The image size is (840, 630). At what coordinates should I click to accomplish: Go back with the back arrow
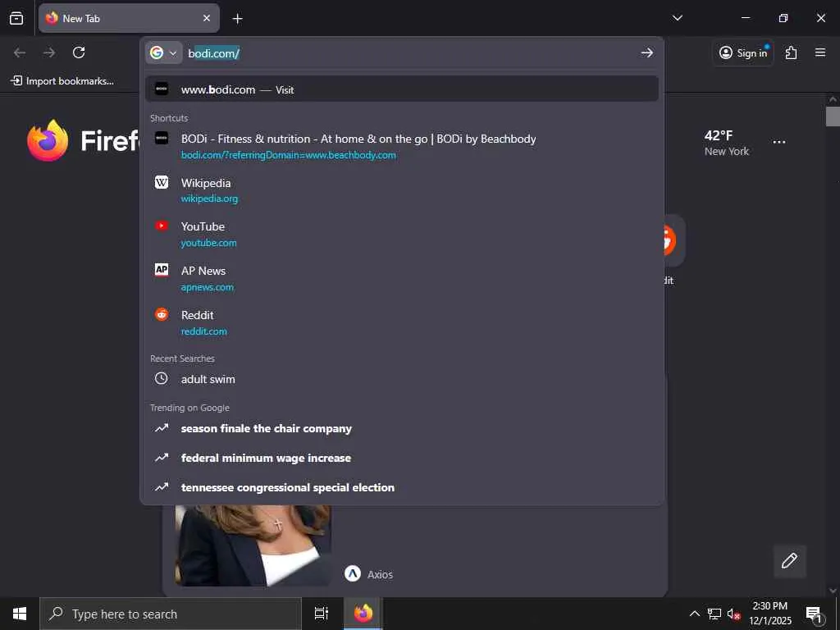coord(20,52)
